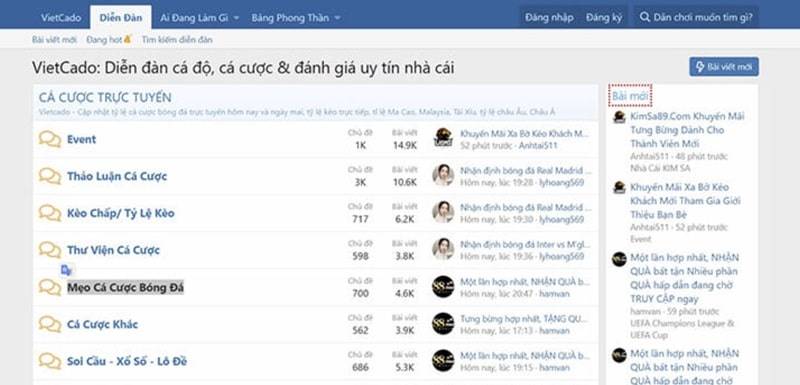Open Tìm kiếm diễn đàn link

pyautogui.click(x=177, y=39)
